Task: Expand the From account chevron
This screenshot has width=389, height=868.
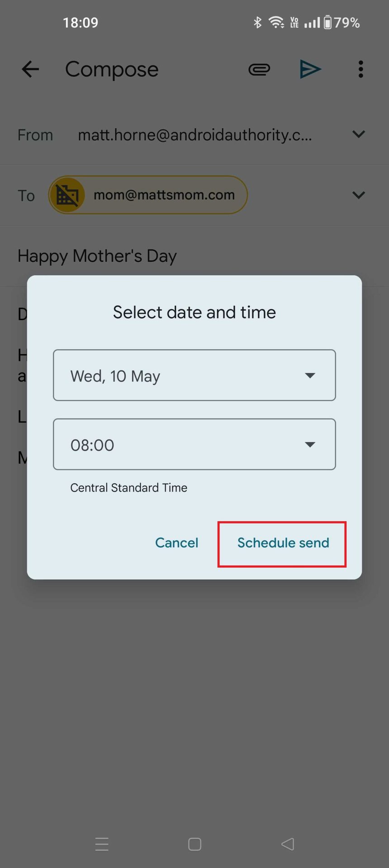Action: pos(358,134)
